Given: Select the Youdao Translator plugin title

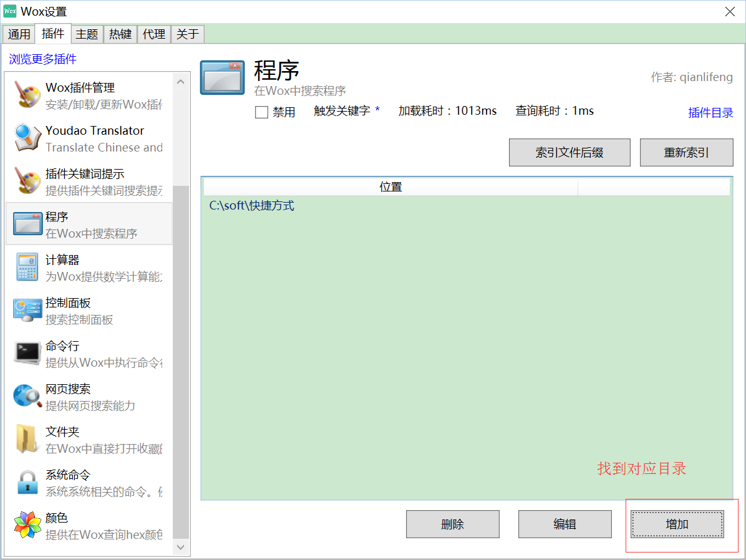Looking at the screenshot, I should coord(95,130).
